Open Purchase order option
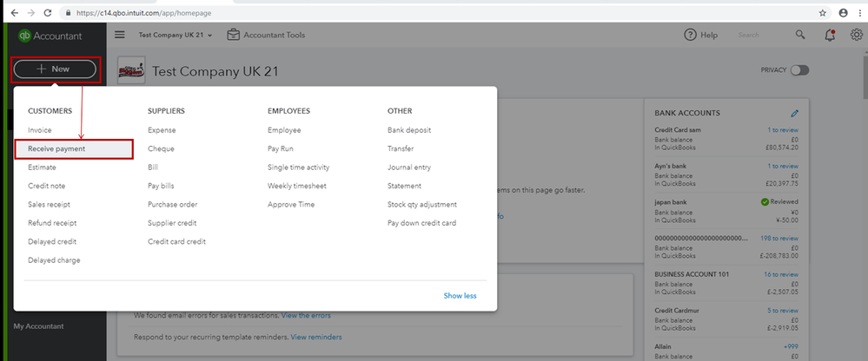 point(173,204)
